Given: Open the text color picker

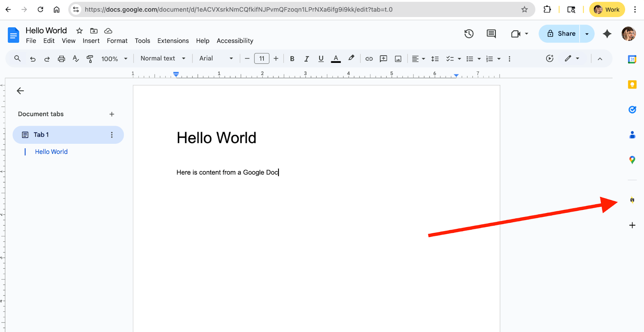Looking at the screenshot, I should [336, 59].
